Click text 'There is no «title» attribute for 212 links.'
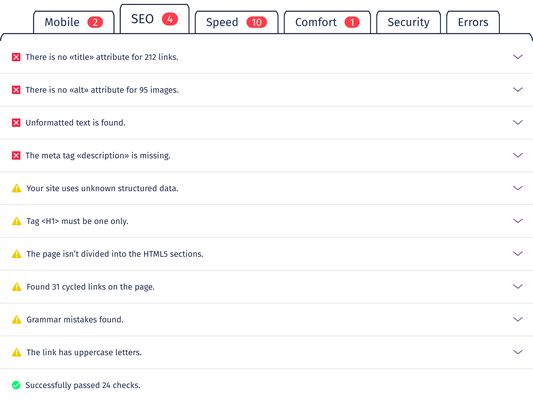 (x=102, y=57)
